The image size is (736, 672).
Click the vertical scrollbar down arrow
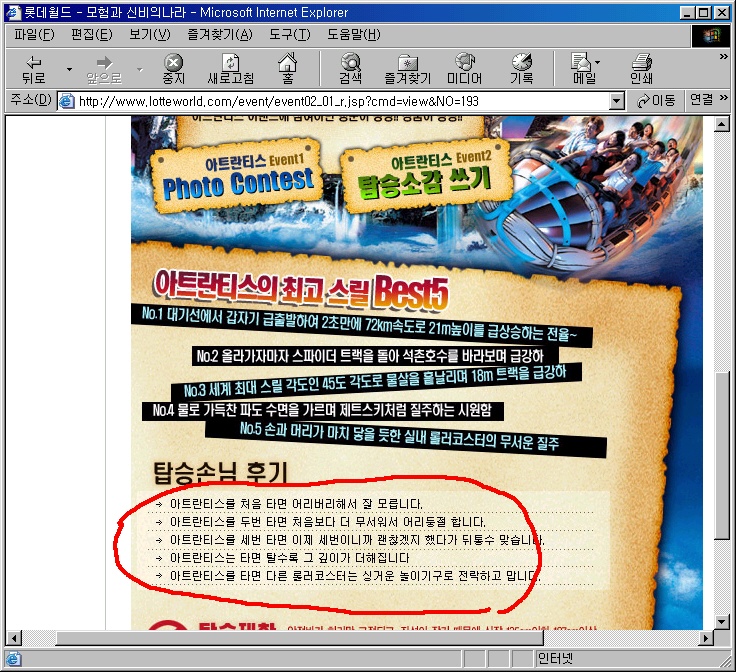pos(721,621)
